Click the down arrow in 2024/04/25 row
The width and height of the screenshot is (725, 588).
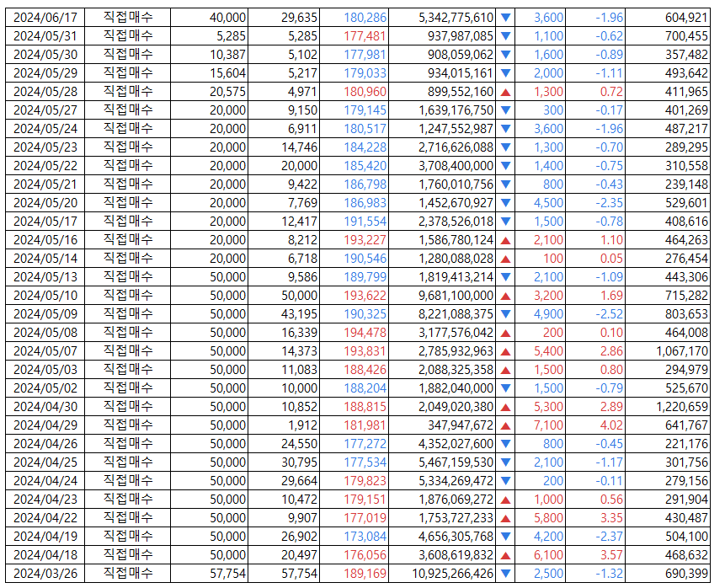tap(505, 462)
